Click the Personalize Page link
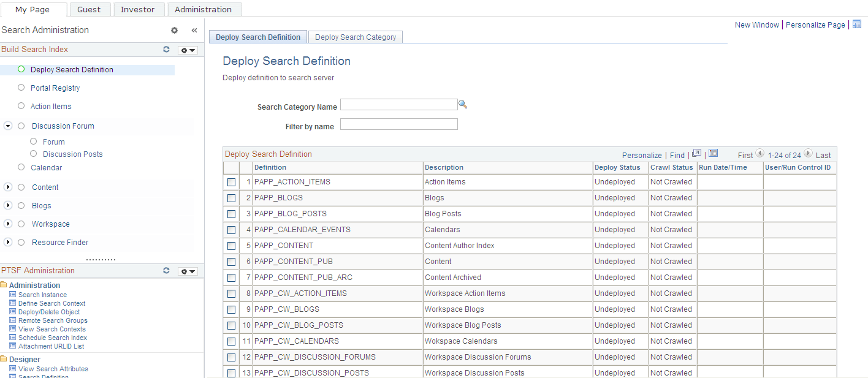The image size is (868, 378). click(x=815, y=25)
